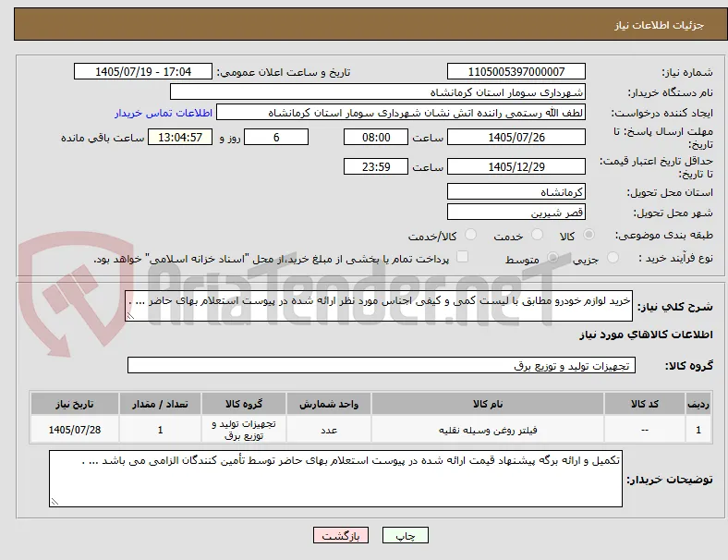Click the need date cell 1405/07/28
728x560 pixels.
point(75,430)
